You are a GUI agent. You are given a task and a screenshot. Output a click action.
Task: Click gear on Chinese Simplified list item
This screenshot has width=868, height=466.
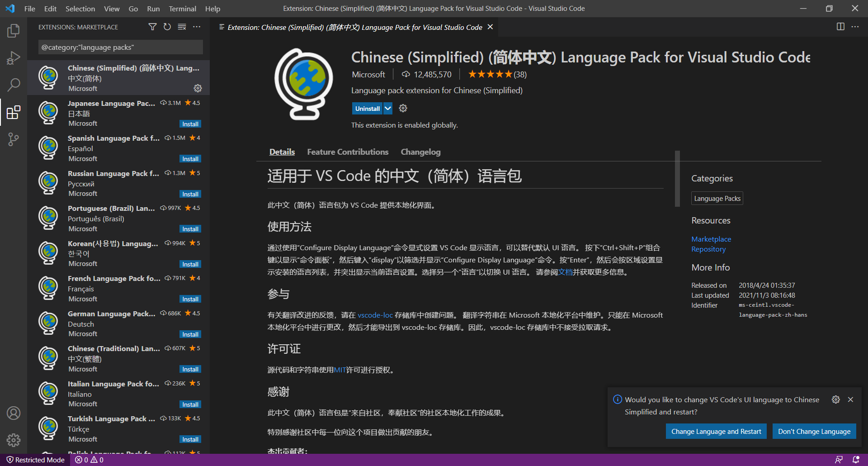[x=198, y=88]
